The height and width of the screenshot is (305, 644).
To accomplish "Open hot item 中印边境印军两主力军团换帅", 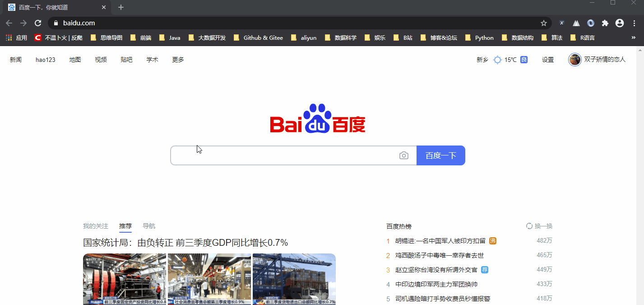I will [x=436, y=284].
